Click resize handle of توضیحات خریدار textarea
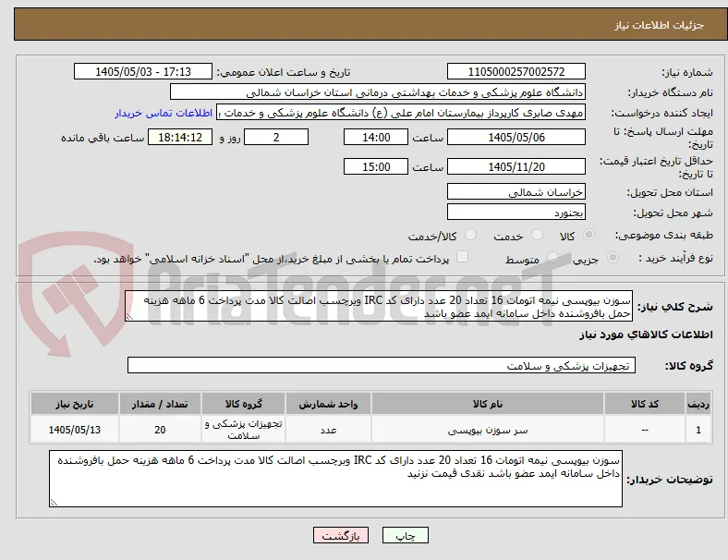Screen dimensions: 728x560 (54, 503)
